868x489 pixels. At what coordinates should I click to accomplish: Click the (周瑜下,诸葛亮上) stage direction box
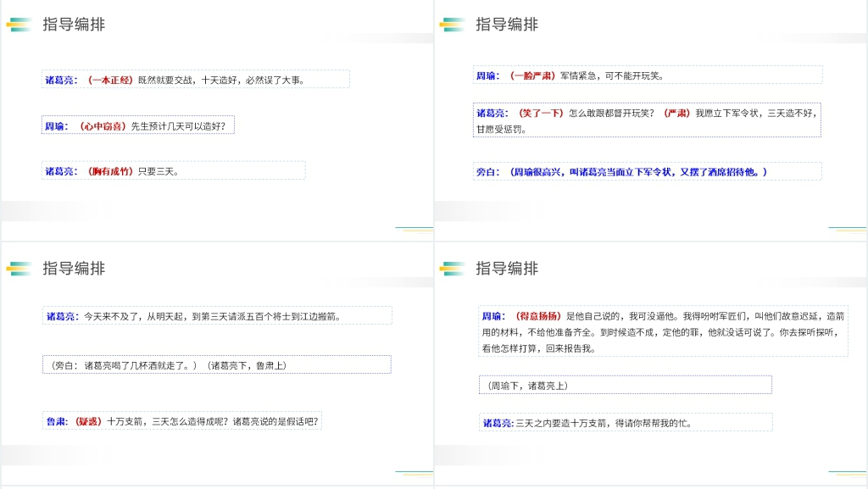tap(626, 385)
